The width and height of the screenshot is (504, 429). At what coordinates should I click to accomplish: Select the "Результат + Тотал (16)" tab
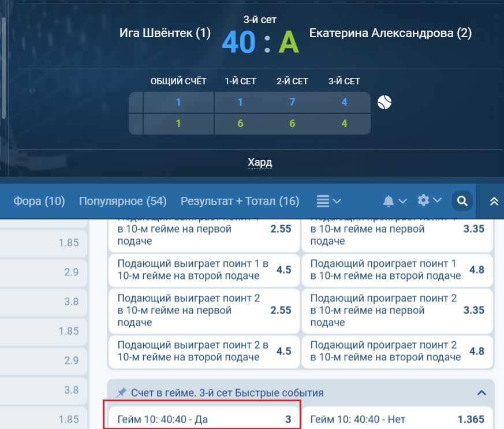click(x=240, y=201)
